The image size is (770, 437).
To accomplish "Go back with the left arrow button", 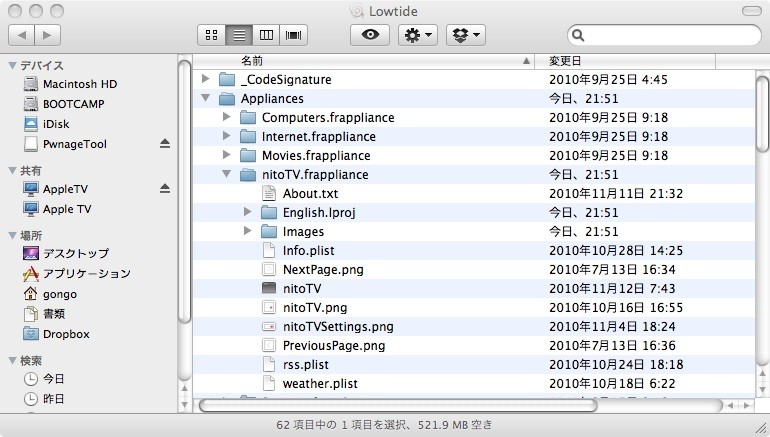I will coord(22,35).
